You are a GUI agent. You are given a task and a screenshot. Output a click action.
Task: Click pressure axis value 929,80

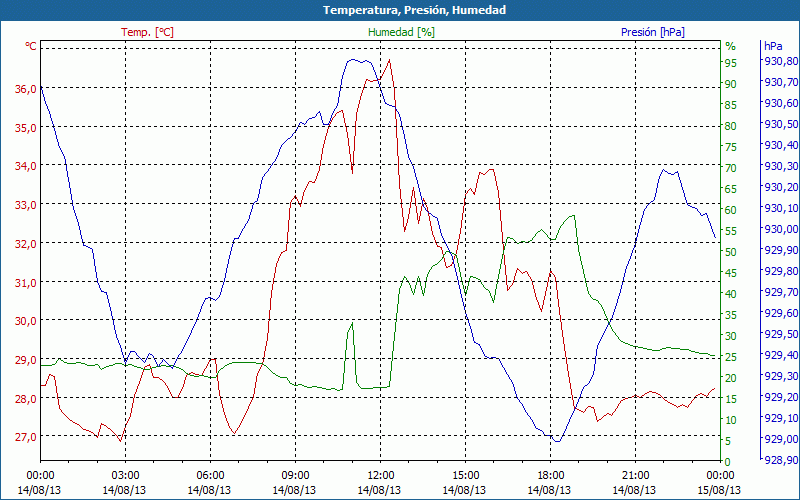(x=781, y=271)
